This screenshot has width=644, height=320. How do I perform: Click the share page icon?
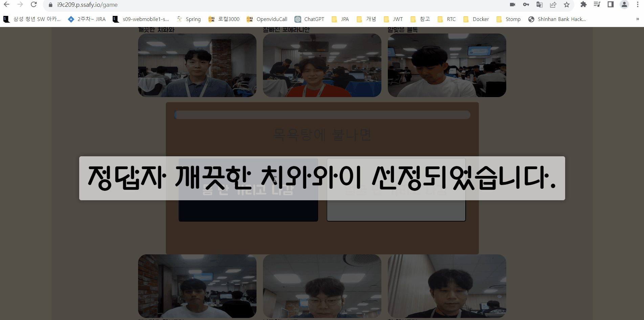pos(553,5)
